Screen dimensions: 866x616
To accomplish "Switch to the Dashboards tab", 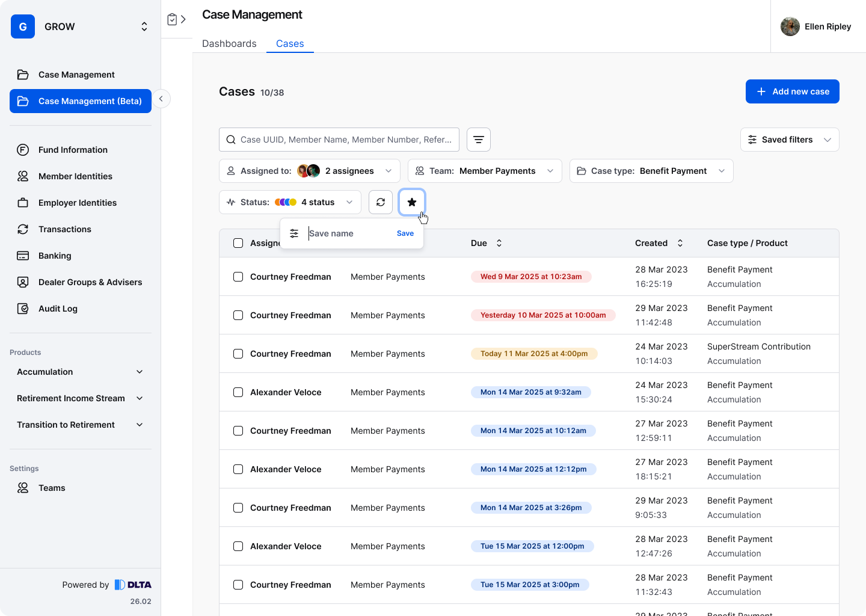I will (229, 43).
